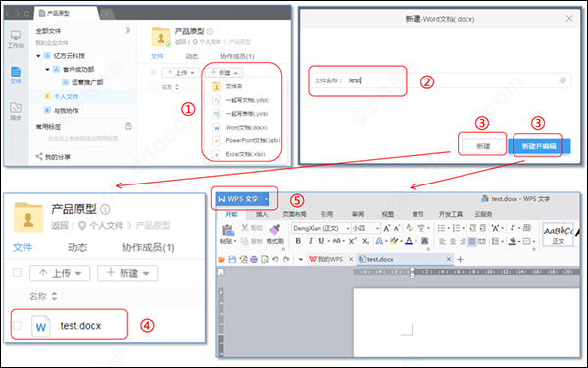Viewport: 588px width, 368px height.
Task: Open the 小四 font size combo box
Action: coord(366,228)
